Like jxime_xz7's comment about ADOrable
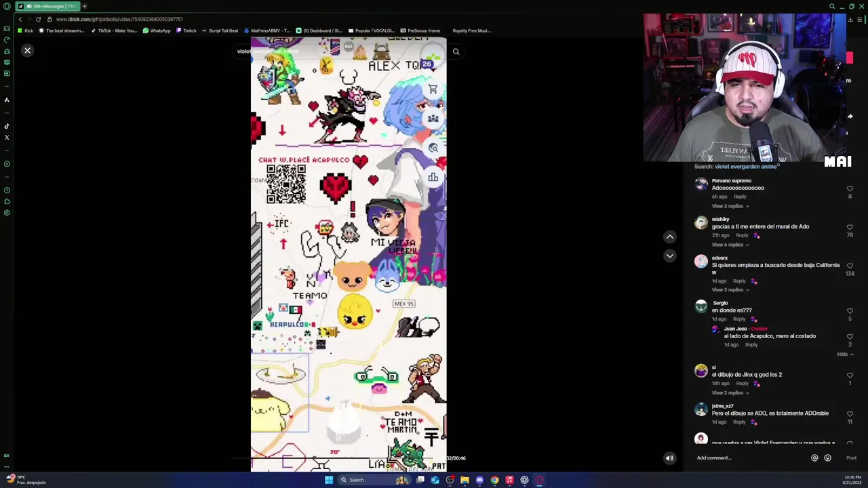The width and height of the screenshot is (868, 488). coord(850,414)
